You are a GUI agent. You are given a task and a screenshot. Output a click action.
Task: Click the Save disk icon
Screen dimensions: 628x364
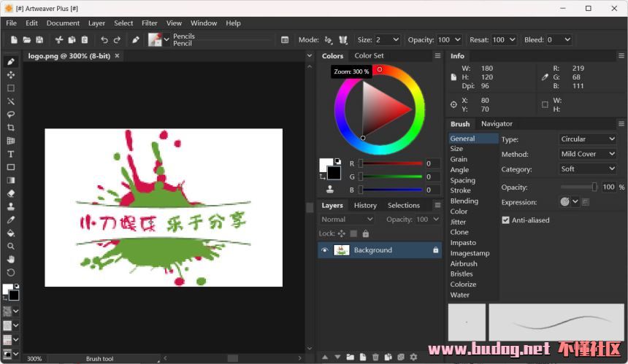click(x=39, y=39)
